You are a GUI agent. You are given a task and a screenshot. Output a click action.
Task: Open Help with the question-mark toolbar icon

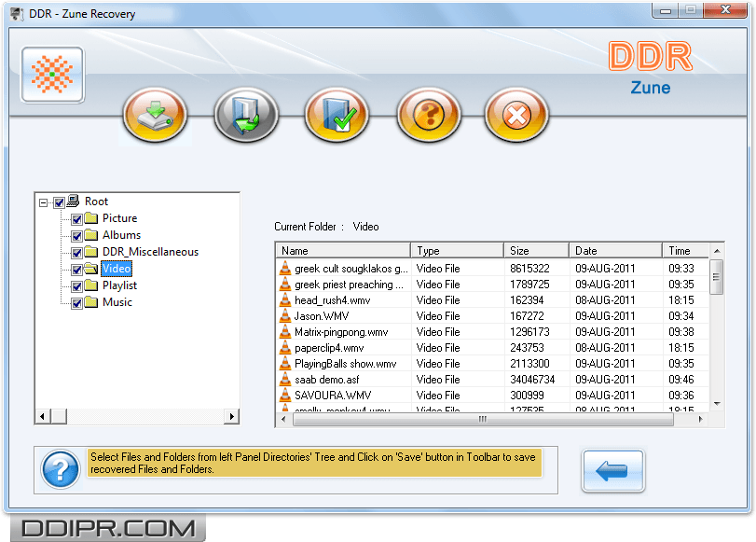429,115
